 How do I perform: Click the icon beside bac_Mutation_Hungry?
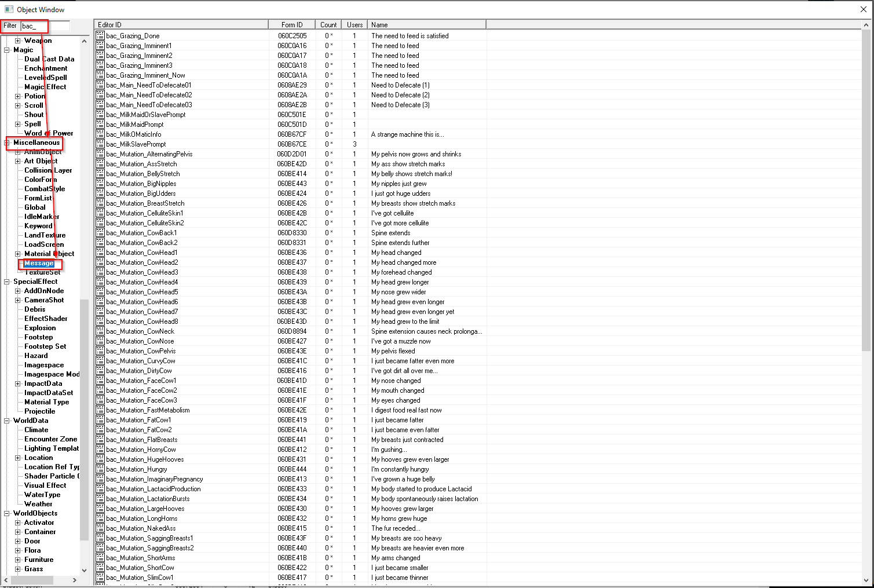tap(100, 469)
